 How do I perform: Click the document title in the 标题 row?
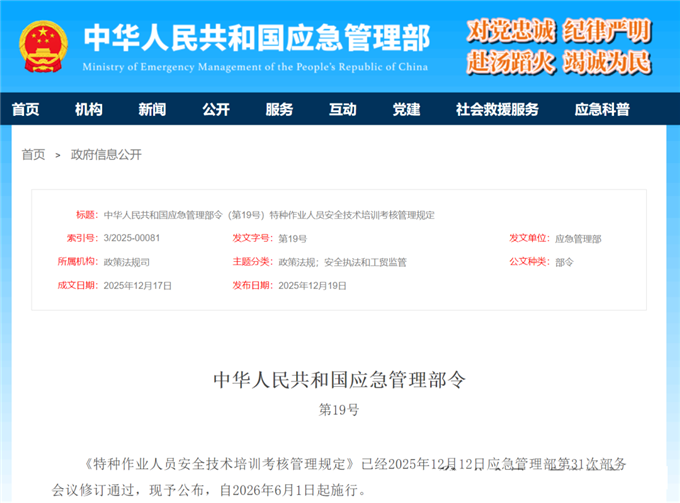click(x=269, y=215)
